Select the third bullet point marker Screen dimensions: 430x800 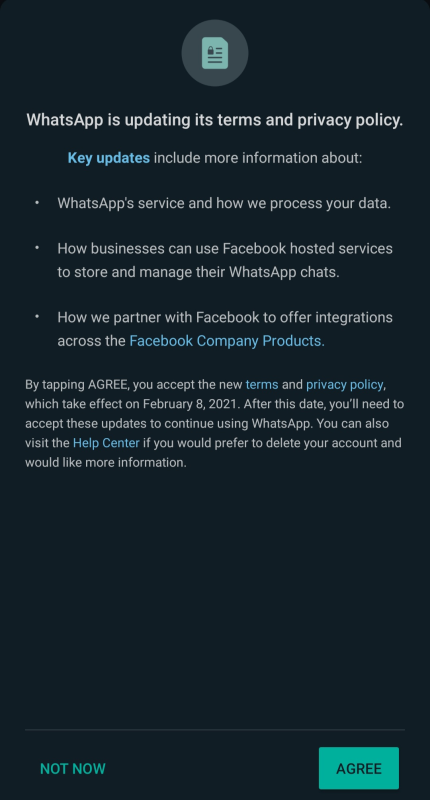pos(37,317)
